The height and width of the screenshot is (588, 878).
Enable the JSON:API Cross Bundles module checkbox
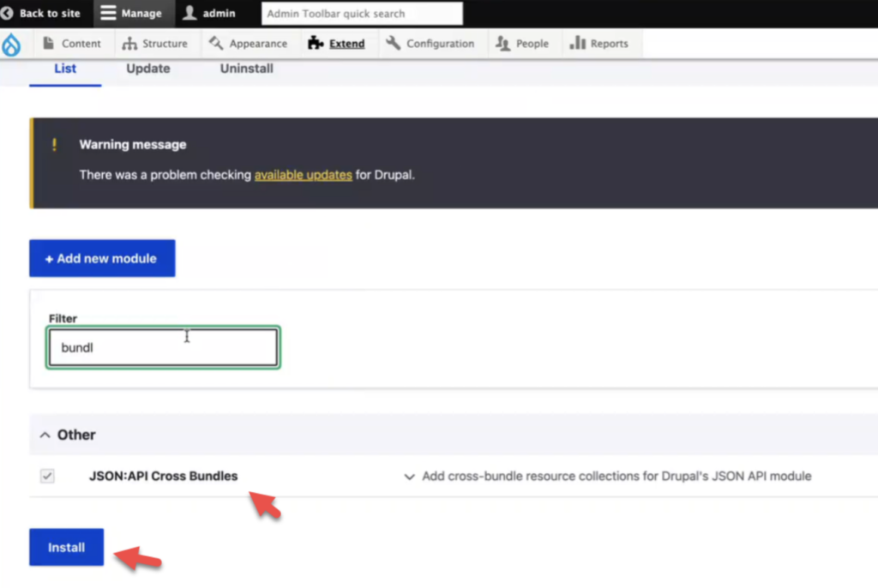[x=49, y=476]
